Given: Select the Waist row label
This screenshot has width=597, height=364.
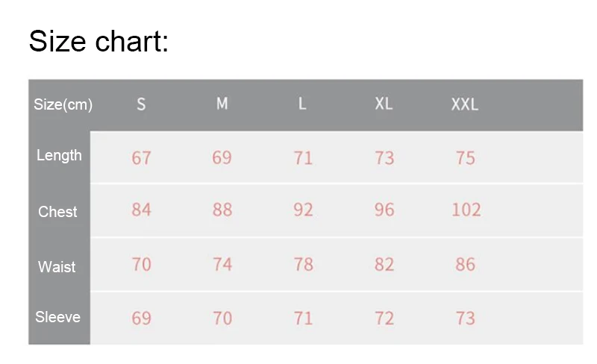Looking at the screenshot, I should [x=57, y=266].
